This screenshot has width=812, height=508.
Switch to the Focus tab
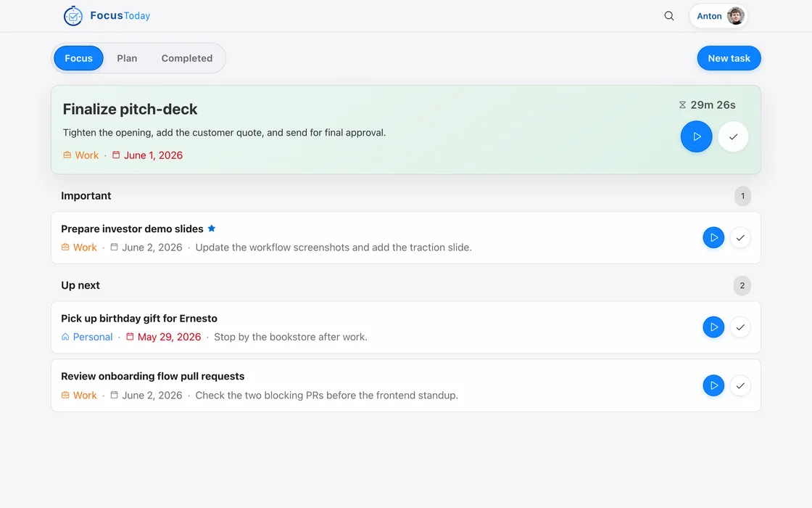pyautogui.click(x=79, y=58)
